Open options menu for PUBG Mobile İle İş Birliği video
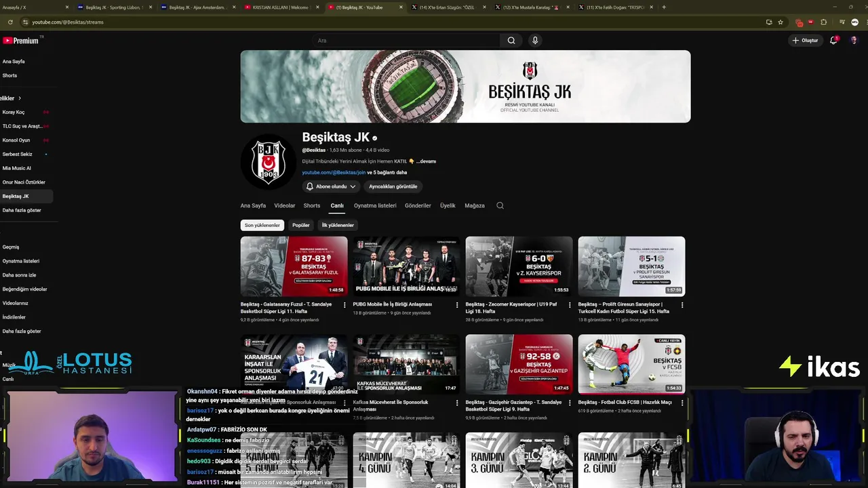Image resolution: width=868 pixels, height=488 pixels. tap(457, 305)
